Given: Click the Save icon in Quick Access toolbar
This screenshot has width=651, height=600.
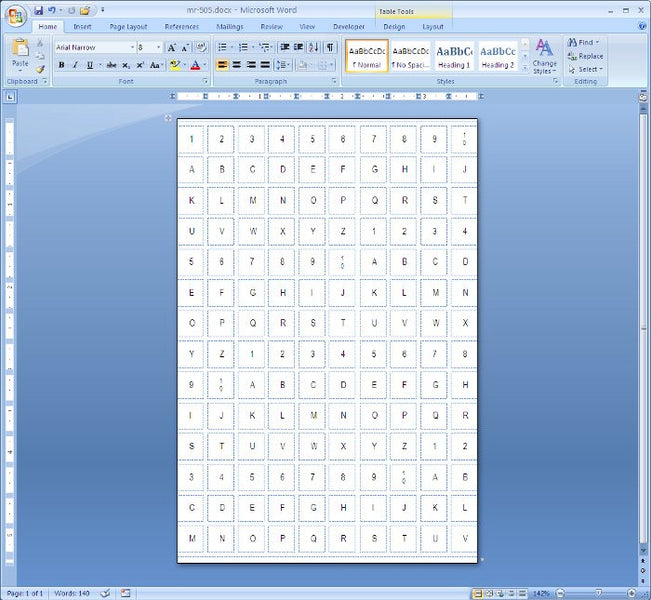Looking at the screenshot, I should 37,10.
